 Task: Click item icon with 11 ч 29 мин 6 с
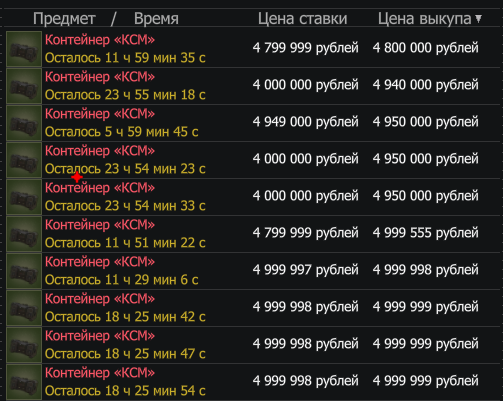pos(24,271)
